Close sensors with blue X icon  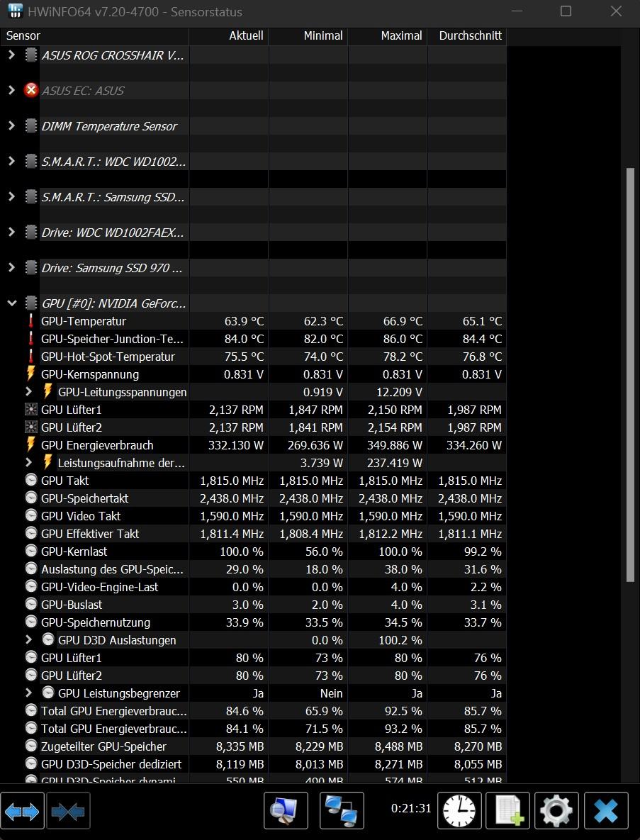click(x=606, y=810)
